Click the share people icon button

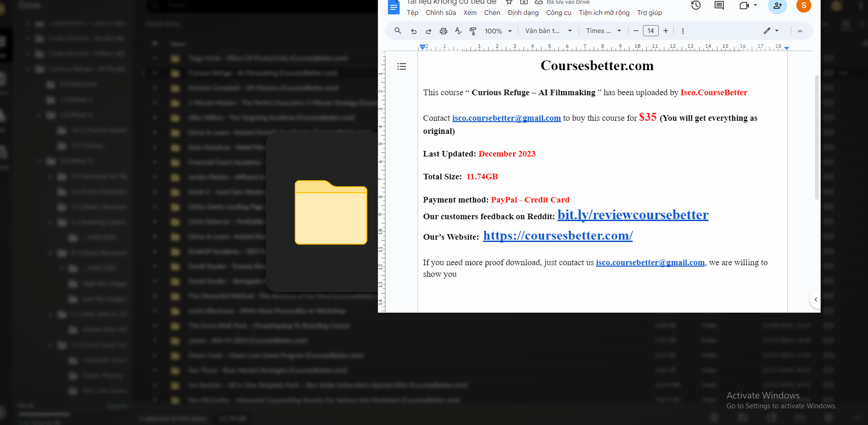[777, 6]
